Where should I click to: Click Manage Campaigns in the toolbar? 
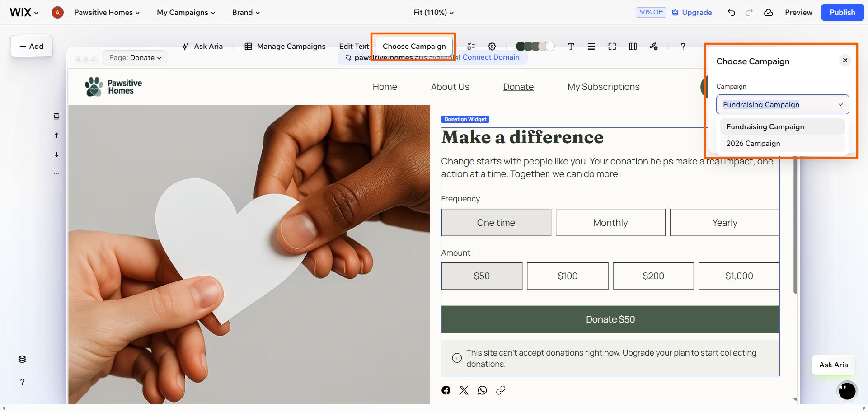tap(285, 46)
